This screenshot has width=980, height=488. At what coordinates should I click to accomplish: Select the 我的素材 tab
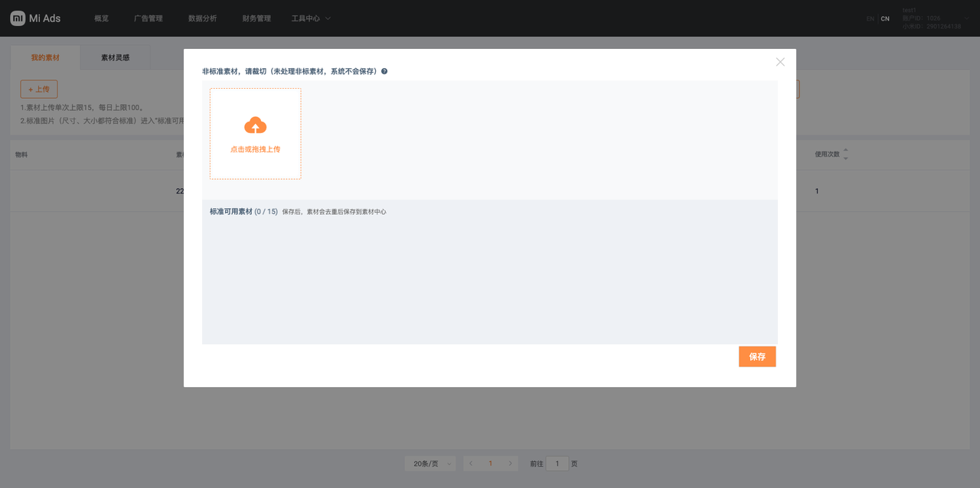pos(45,57)
